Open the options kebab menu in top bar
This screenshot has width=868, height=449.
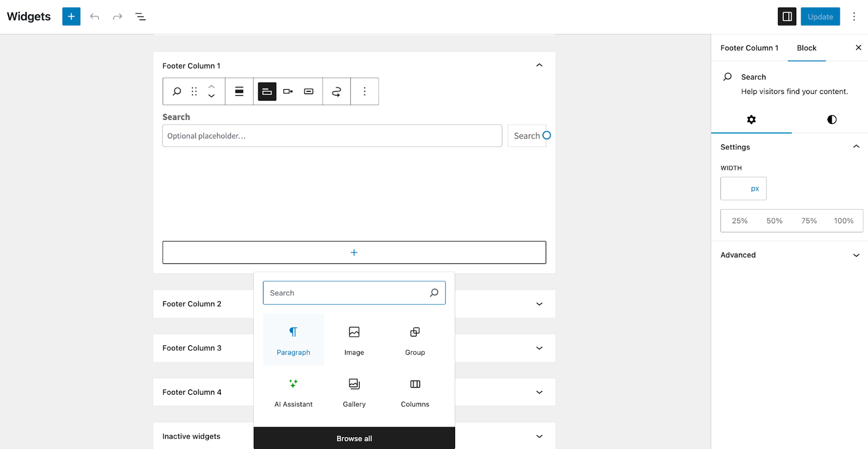click(854, 16)
